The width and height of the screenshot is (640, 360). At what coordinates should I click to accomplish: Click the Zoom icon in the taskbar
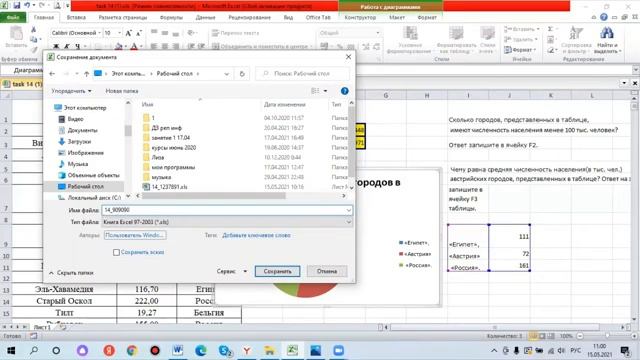338,351
